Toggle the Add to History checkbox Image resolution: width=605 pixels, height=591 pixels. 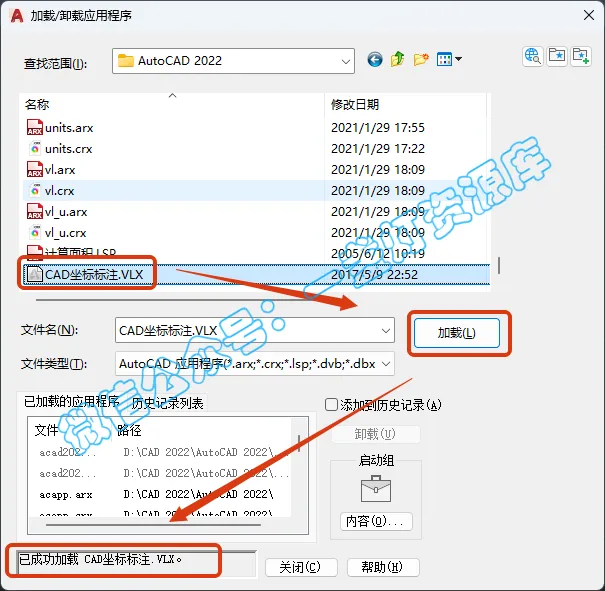coord(331,405)
